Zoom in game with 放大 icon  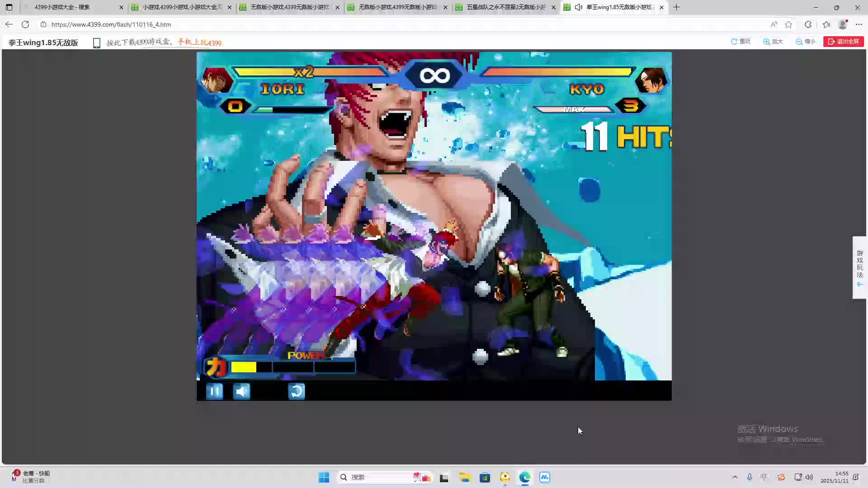[x=773, y=42]
